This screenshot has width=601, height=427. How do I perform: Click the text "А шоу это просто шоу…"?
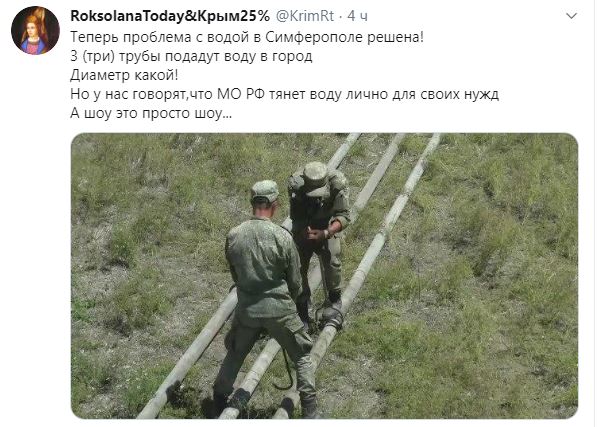pos(151,113)
